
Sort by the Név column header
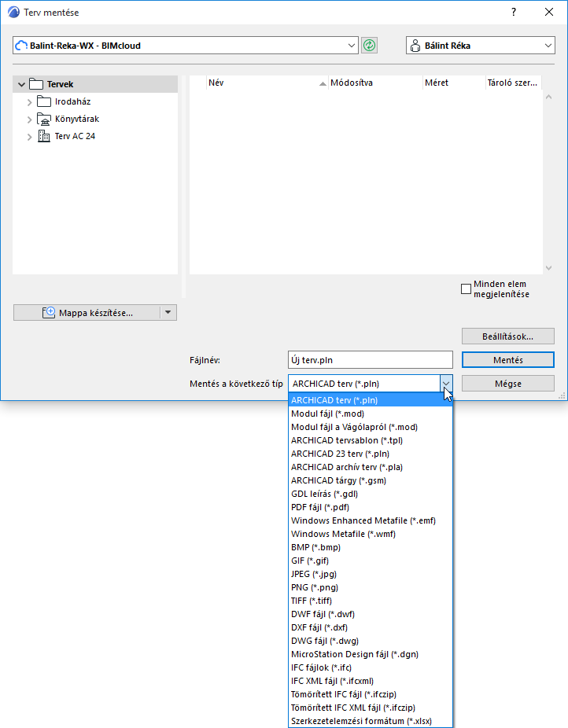267,83
